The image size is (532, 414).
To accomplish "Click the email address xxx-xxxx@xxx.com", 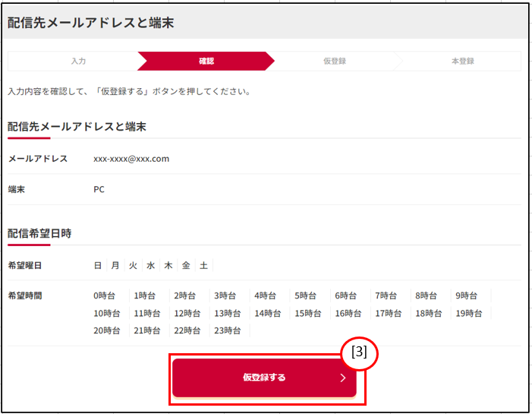I will 131,159.
